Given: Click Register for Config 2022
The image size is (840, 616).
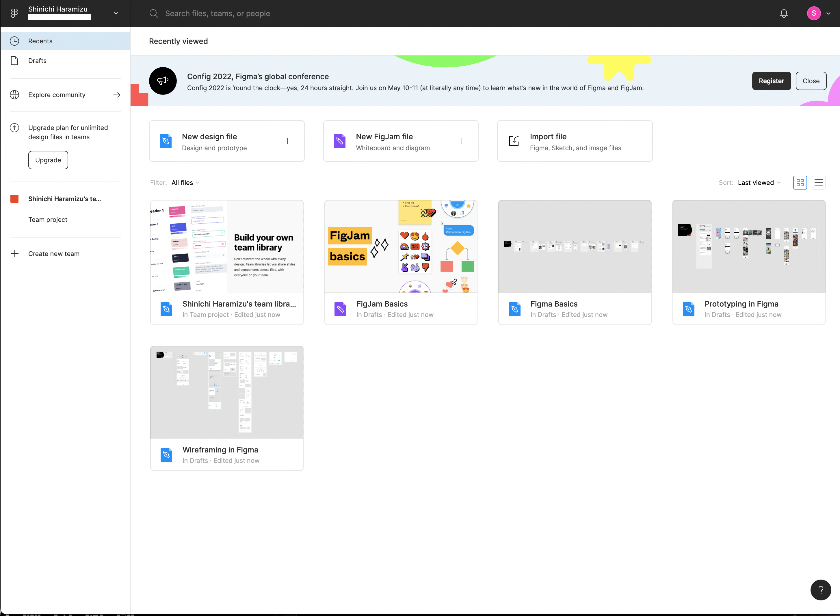Looking at the screenshot, I should (x=771, y=81).
